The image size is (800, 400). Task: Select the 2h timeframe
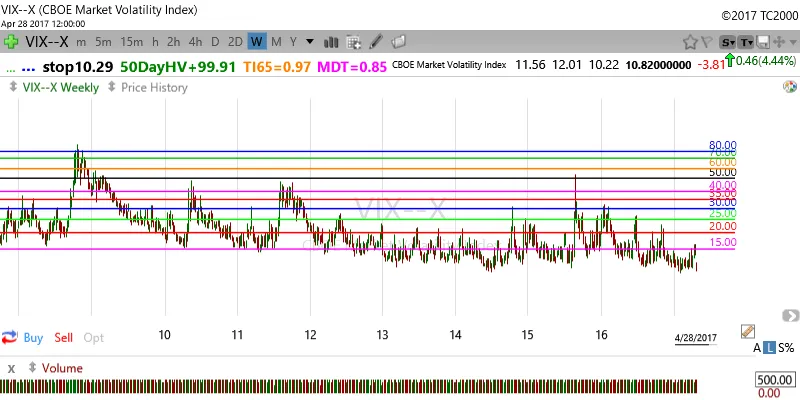(x=173, y=42)
